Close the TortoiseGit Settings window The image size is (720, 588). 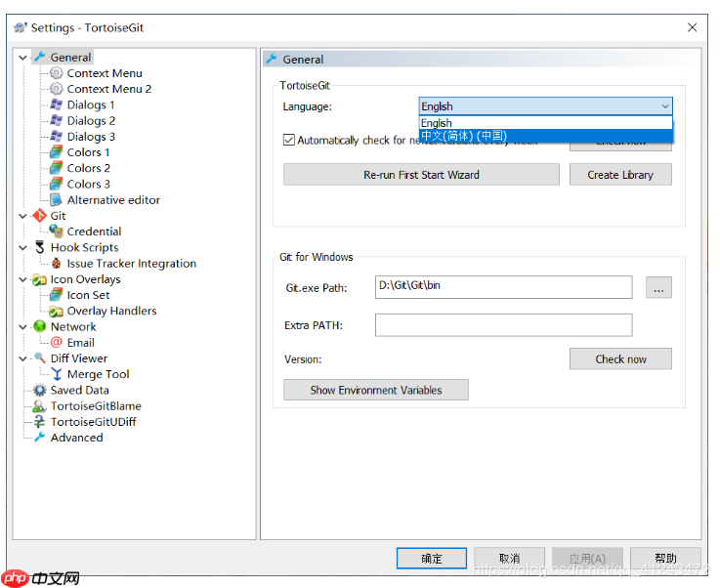tap(692, 27)
